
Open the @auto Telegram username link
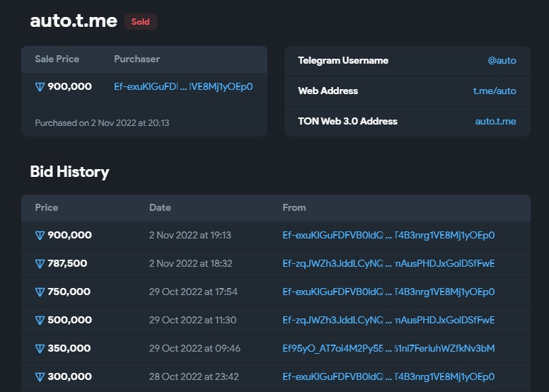(x=502, y=61)
